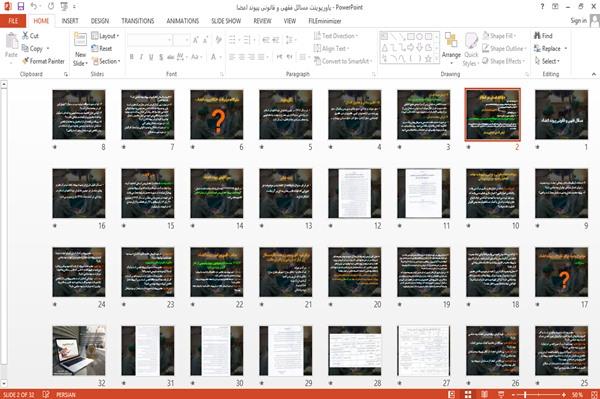Viewport: 600px width, 399px height.
Task: Toggle text Shadow formatting
Action: (x=161, y=57)
